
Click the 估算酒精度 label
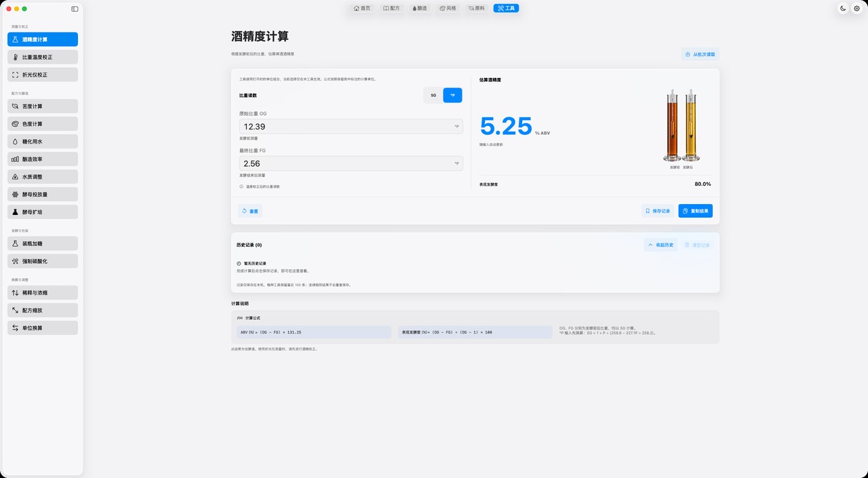coord(490,79)
